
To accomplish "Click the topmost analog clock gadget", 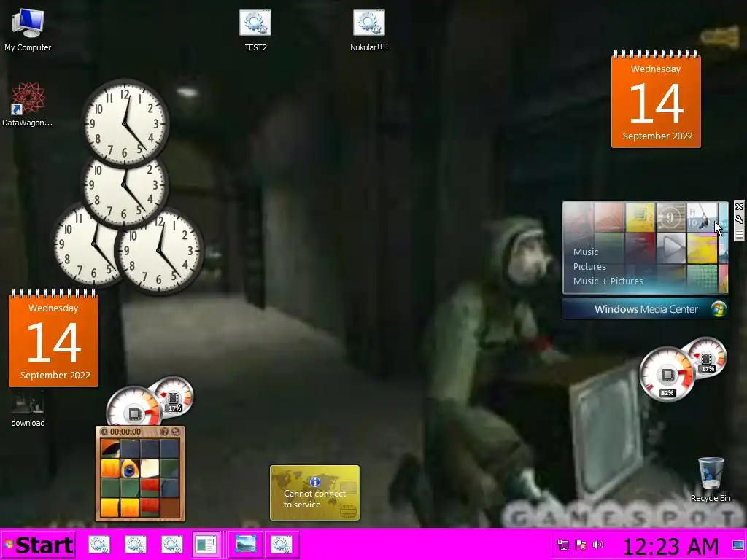I will (x=125, y=123).
